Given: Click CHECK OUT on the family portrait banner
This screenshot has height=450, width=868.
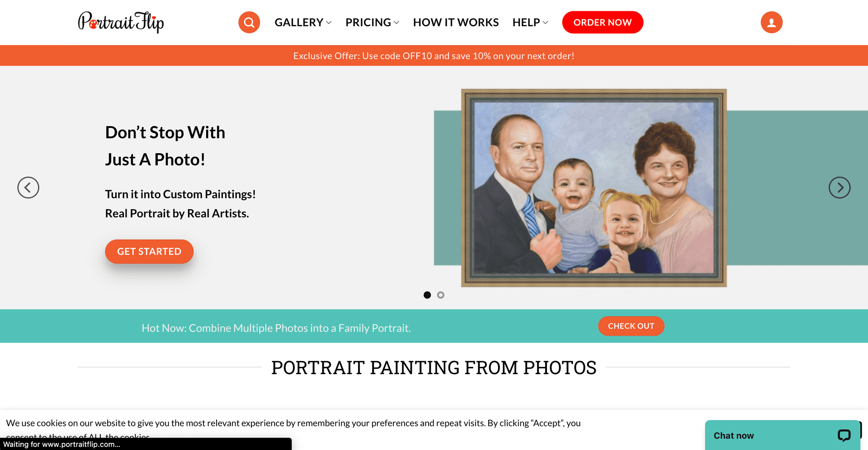Looking at the screenshot, I should coord(631,326).
